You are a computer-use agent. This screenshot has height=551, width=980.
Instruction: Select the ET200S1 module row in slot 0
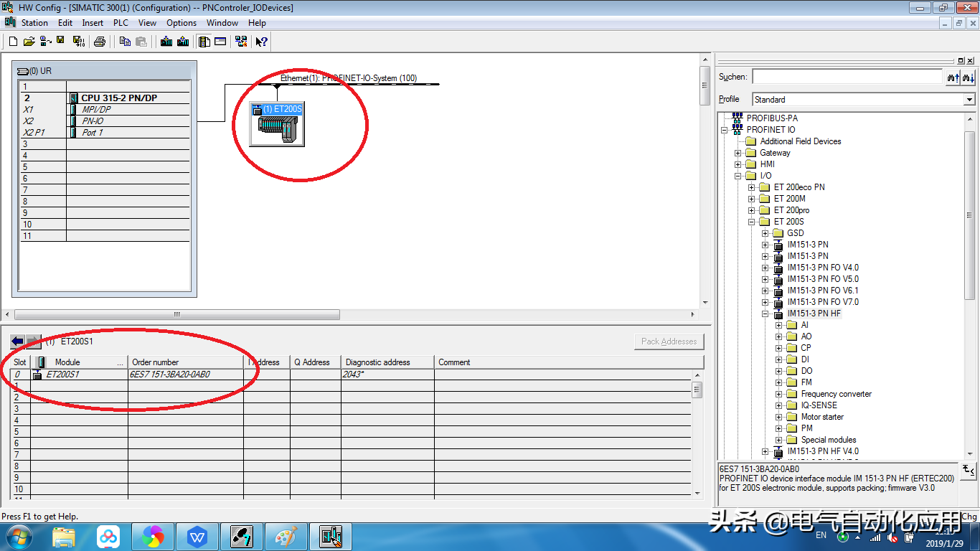pyautogui.click(x=352, y=374)
